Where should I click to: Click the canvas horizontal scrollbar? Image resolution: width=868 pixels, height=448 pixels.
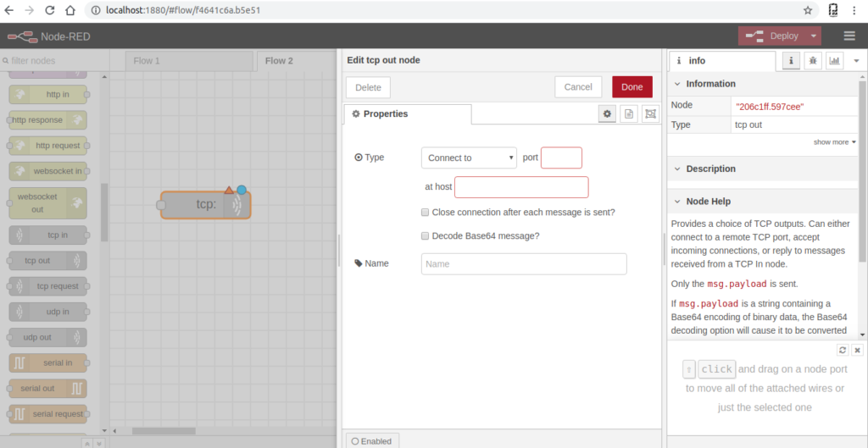tap(164, 431)
